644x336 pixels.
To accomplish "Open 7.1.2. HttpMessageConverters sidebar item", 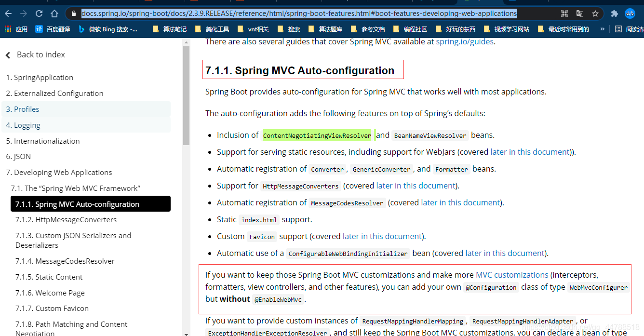I will [66, 220].
